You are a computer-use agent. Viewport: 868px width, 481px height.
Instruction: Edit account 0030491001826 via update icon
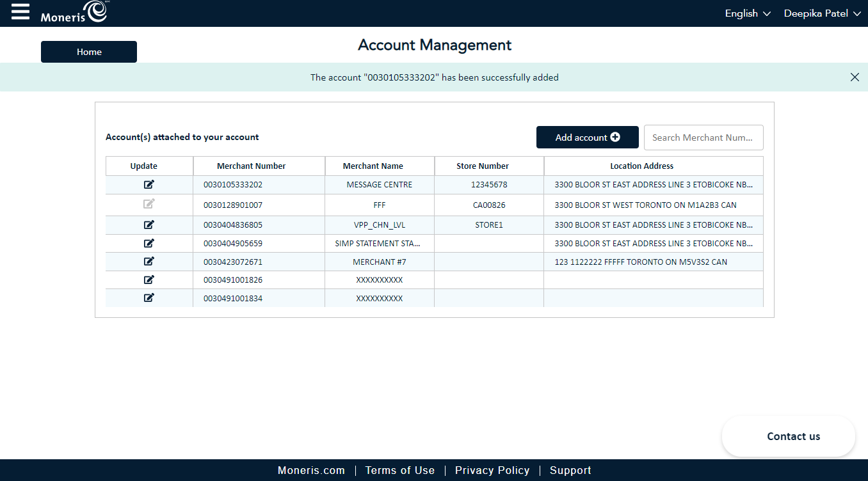pos(149,280)
